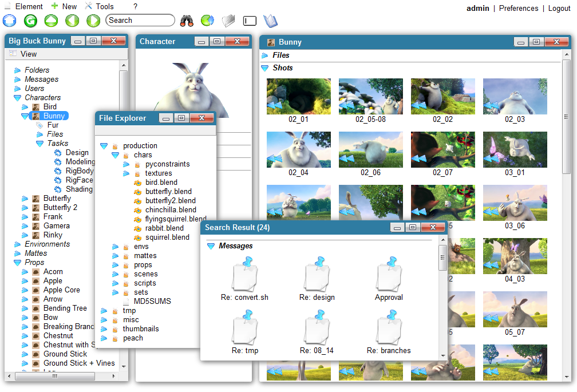Image resolution: width=577 pixels, height=392 pixels.
Task: Select the 'Bending Tree' prop row
Action: [x=65, y=308]
